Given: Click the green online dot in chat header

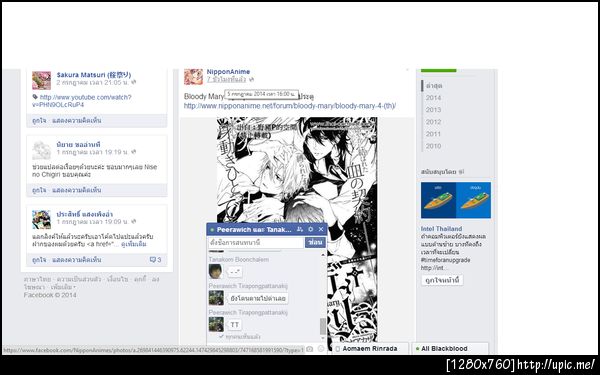Looking at the screenshot, I should pos(212,230).
